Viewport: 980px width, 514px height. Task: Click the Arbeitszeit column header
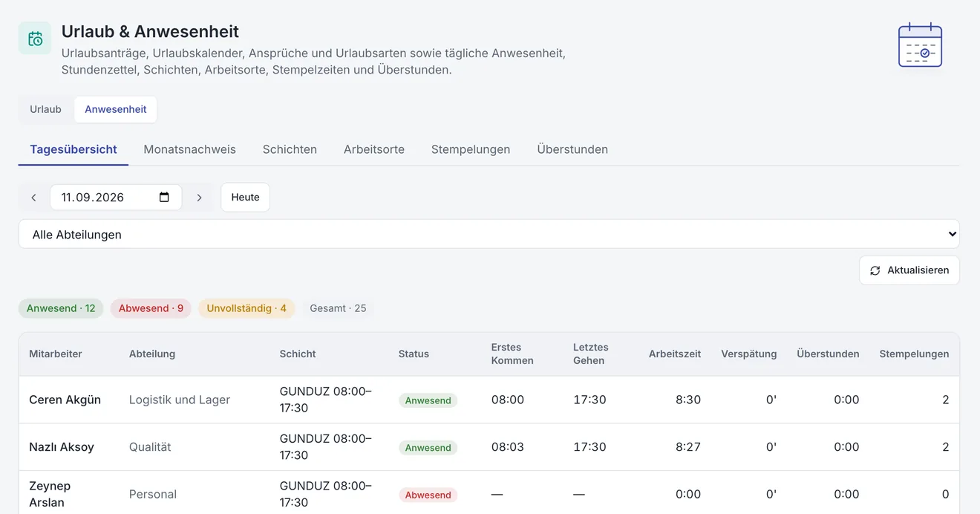675,354
